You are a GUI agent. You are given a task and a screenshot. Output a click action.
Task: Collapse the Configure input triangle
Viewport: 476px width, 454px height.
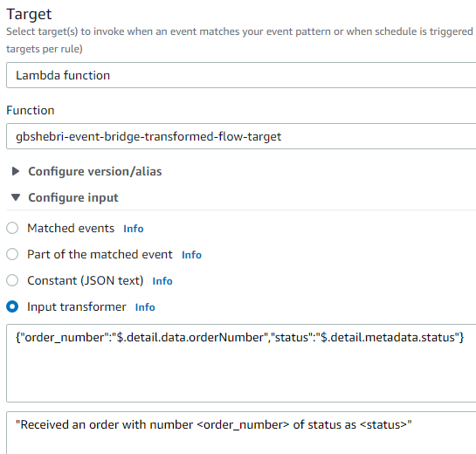(x=16, y=197)
